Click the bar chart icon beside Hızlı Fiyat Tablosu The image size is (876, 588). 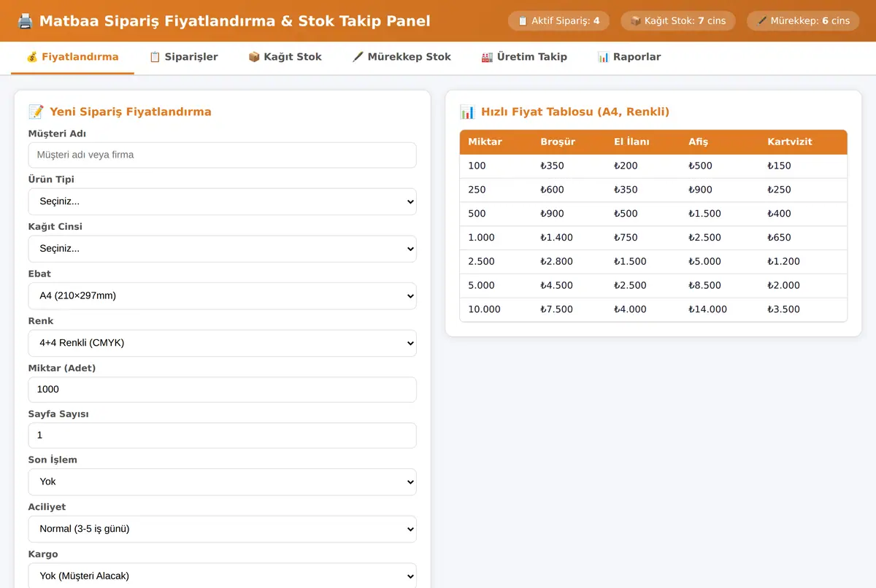click(x=467, y=112)
